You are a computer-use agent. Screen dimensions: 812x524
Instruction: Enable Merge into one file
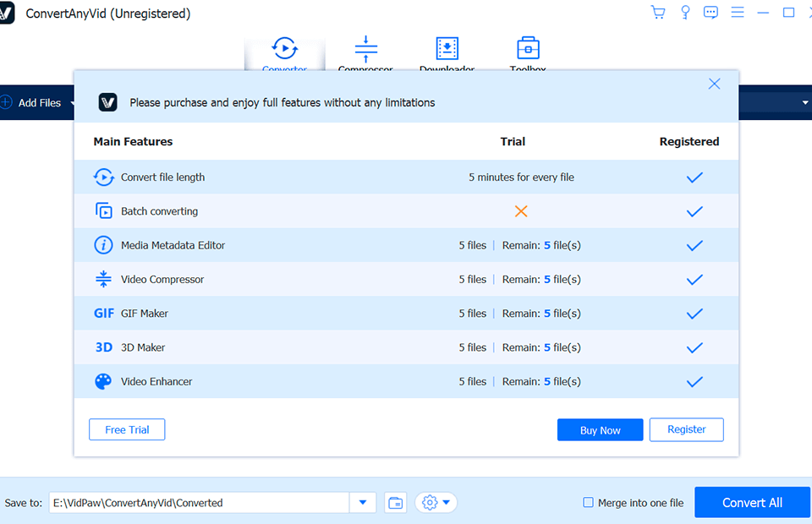[x=587, y=502]
